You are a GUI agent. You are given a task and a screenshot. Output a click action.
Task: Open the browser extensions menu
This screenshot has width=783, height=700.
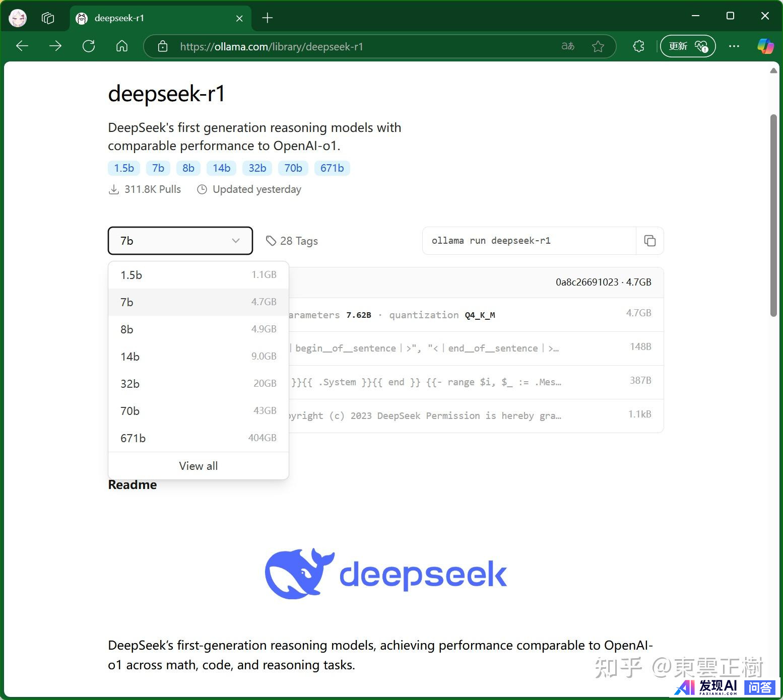pos(638,46)
